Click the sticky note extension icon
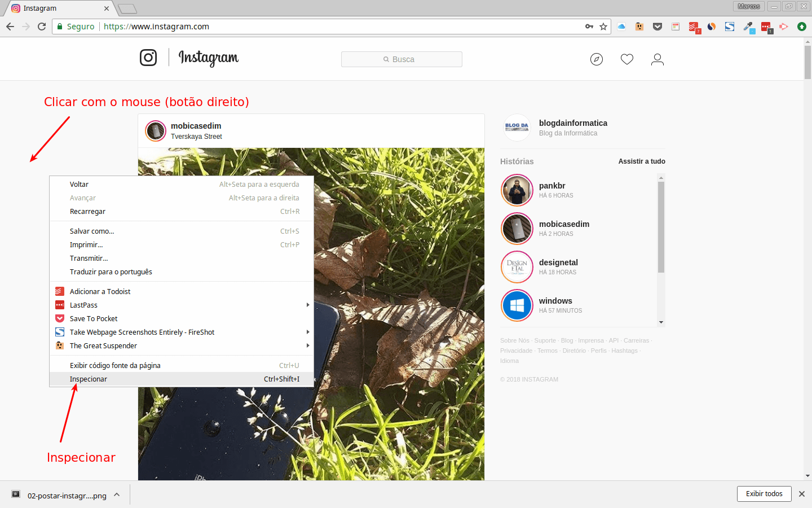Screen dimensions: 812x508 tap(676, 27)
